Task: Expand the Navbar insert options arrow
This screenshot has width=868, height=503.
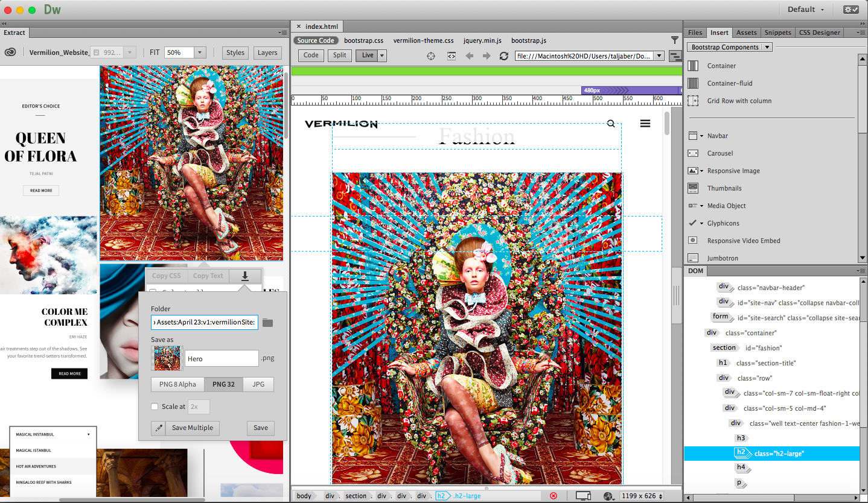Action: [701, 136]
